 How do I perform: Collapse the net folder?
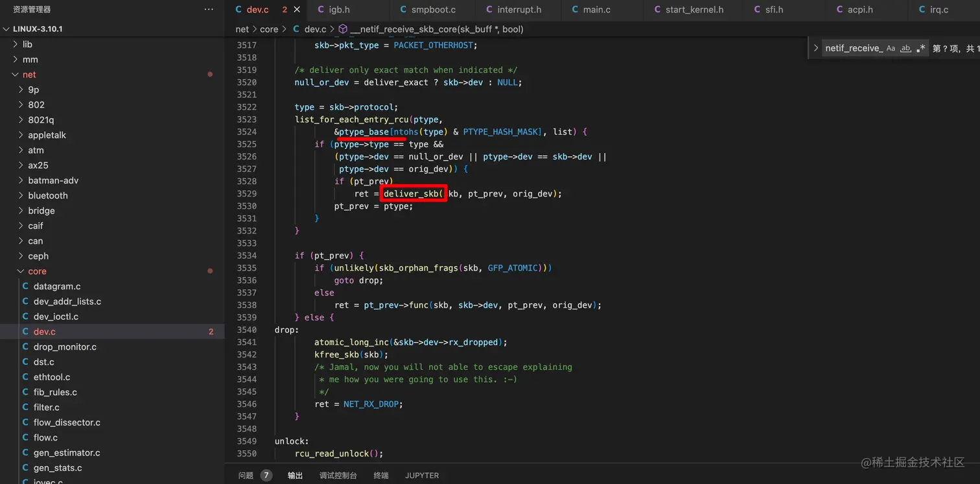coord(16,75)
